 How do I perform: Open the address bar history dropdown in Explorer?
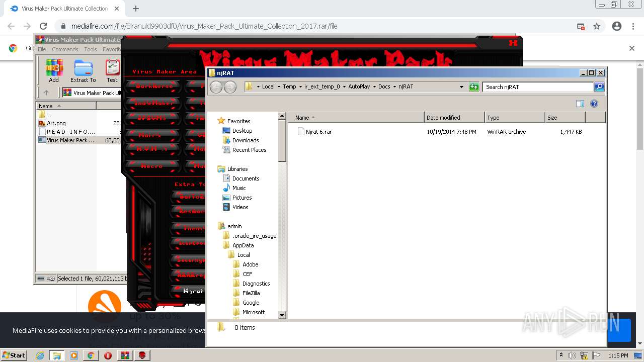point(461,87)
